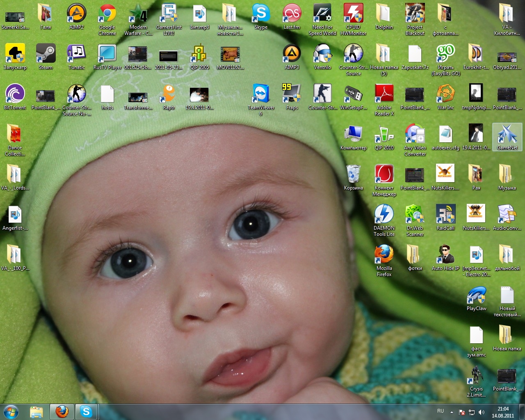
Task: Open Firefox from the taskbar
Action: [62, 411]
